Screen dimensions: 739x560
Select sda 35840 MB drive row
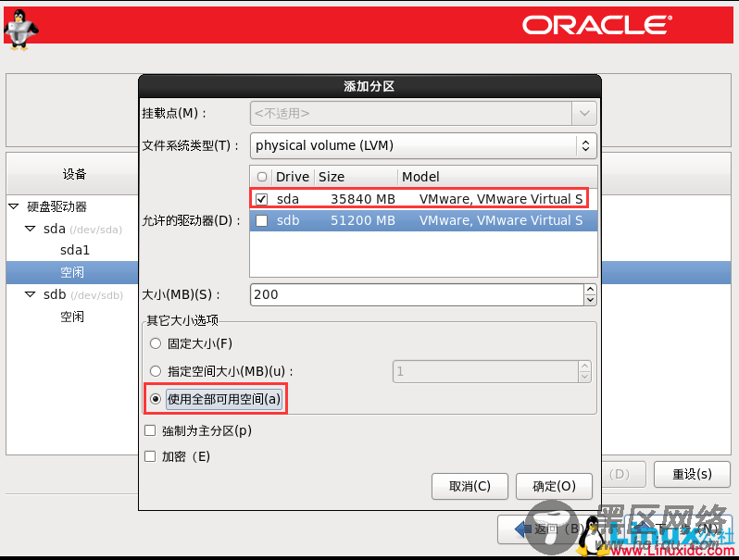click(x=423, y=199)
